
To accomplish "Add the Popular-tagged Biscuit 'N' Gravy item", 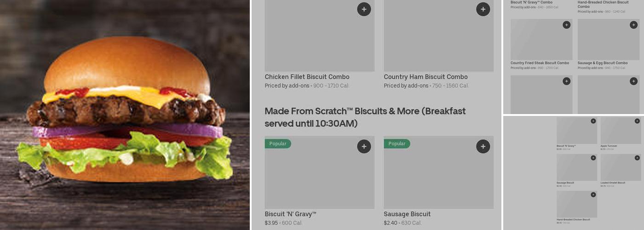I will pos(364,147).
